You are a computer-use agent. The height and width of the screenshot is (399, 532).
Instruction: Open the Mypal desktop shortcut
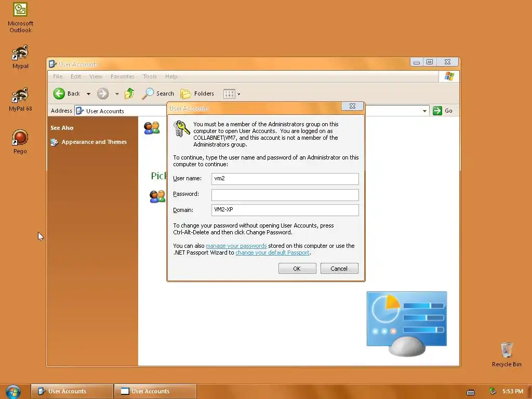pos(20,57)
